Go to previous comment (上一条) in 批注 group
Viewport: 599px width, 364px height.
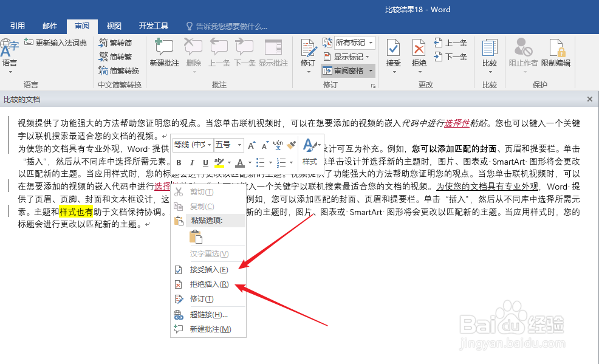(219, 53)
